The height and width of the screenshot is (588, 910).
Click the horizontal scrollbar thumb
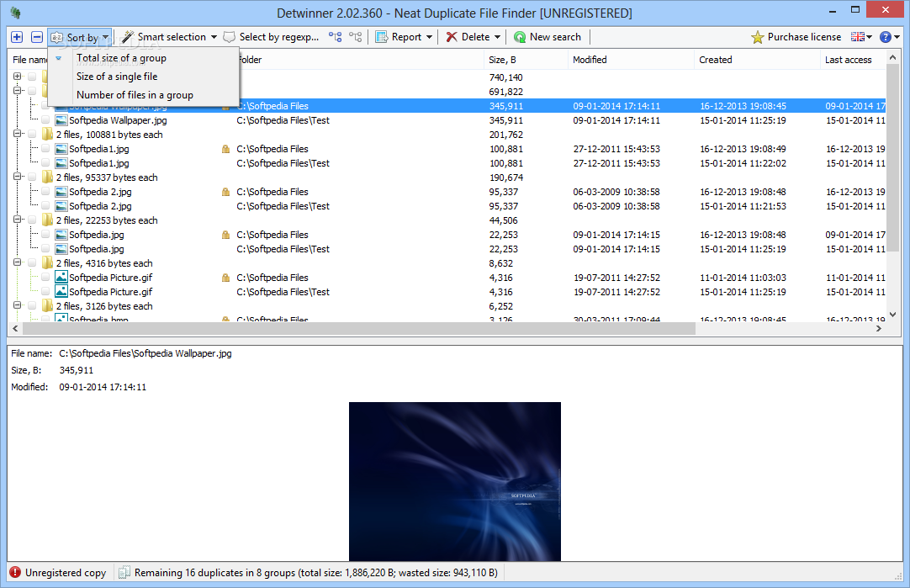coord(358,329)
